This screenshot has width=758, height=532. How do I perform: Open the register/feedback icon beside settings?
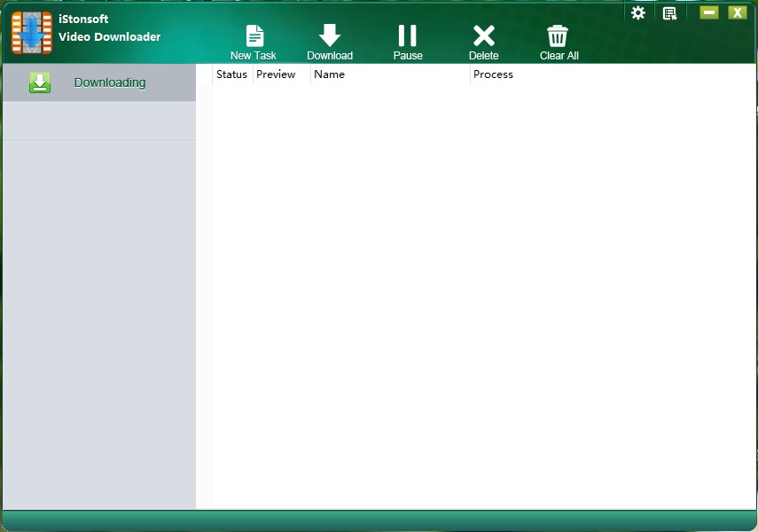[670, 12]
